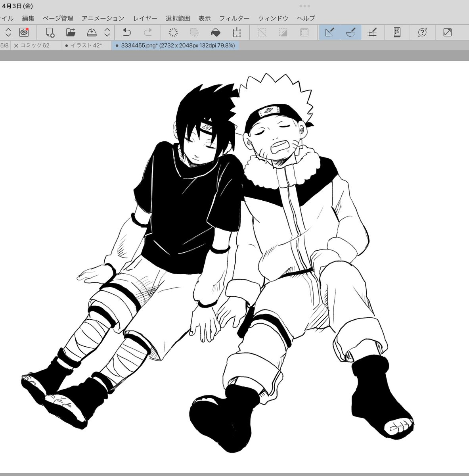Image resolution: width=469 pixels, height=476 pixels.
Task: Create a new document
Action: 50,32
